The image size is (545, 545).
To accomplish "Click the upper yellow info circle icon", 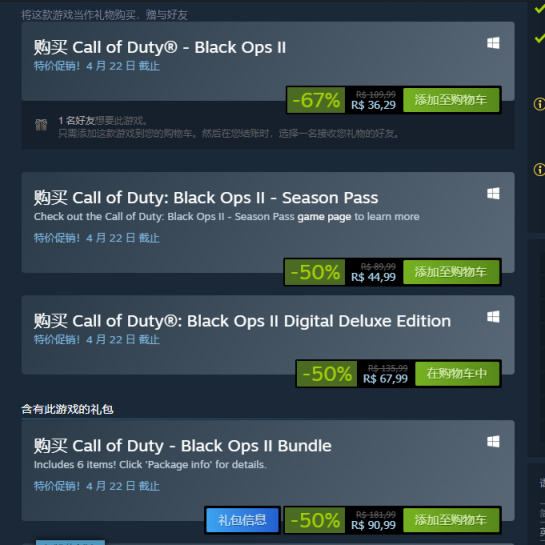I will coord(539,104).
